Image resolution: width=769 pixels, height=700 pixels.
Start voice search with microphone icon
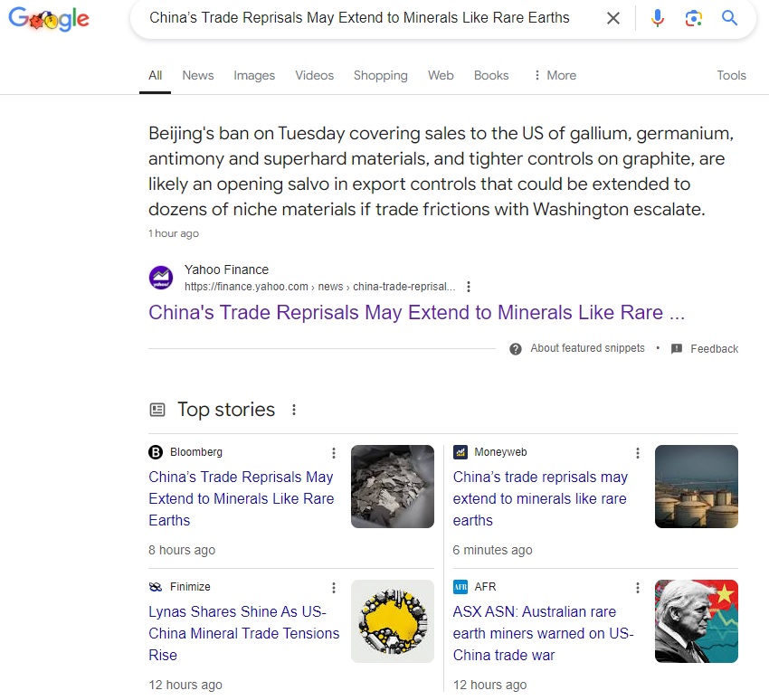[x=657, y=18]
